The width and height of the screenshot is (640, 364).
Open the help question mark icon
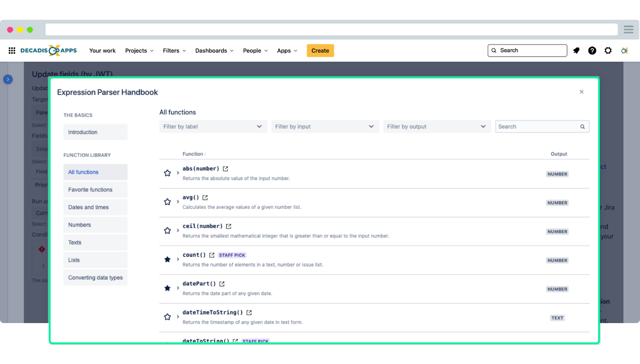pyautogui.click(x=592, y=51)
